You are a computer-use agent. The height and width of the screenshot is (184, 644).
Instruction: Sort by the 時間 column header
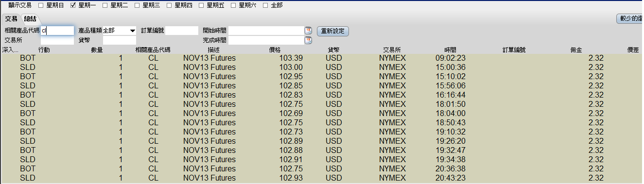451,50
